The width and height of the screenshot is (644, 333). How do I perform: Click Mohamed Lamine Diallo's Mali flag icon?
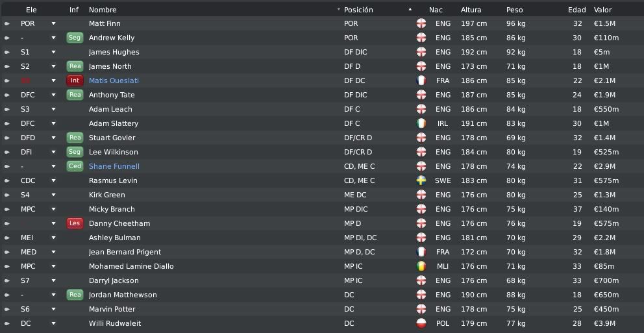coord(421,266)
